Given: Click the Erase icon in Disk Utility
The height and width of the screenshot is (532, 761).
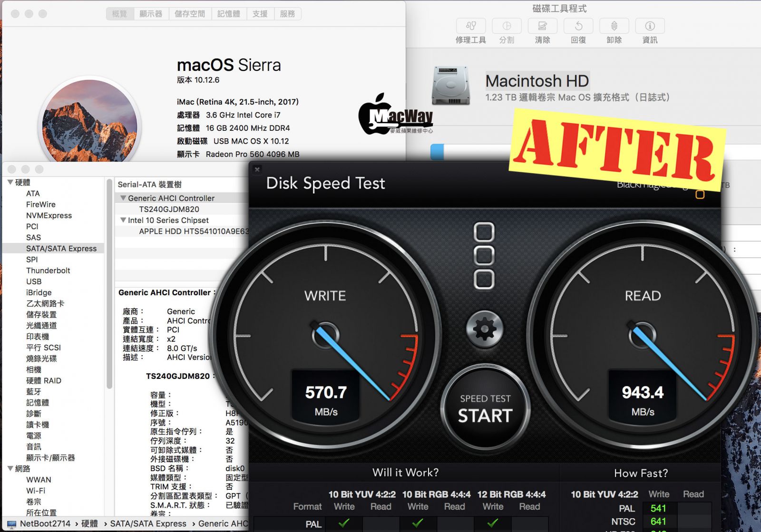Looking at the screenshot, I should (x=542, y=26).
